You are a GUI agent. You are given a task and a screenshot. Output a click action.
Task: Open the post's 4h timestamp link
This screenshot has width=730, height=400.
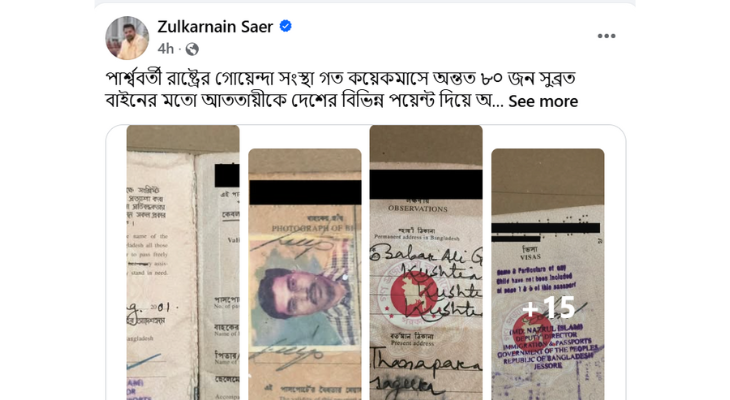click(x=165, y=49)
